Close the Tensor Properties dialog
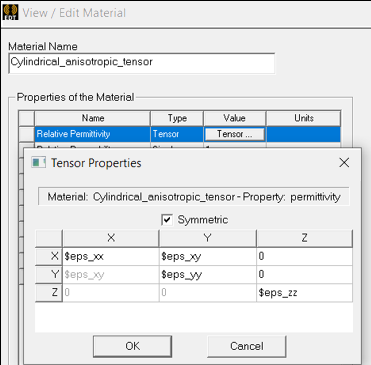This screenshot has height=365, width=371. point(344,163)
